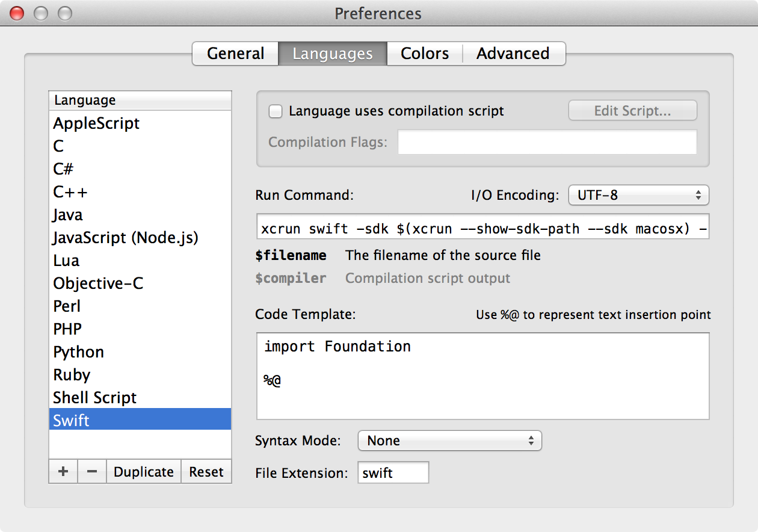This screenshot has height=532, width=758.
Task: Open the Colors tab
Action: (425, 54)
